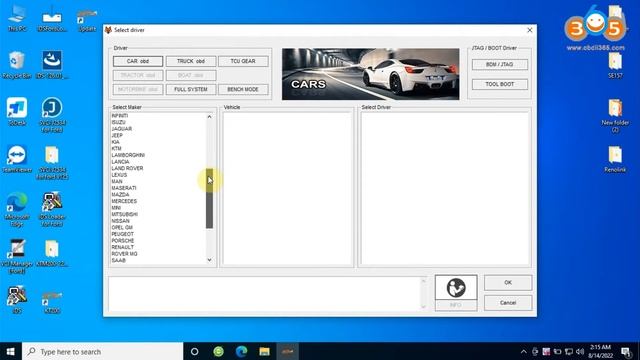Open the Windows Start menu

(11, 351)
